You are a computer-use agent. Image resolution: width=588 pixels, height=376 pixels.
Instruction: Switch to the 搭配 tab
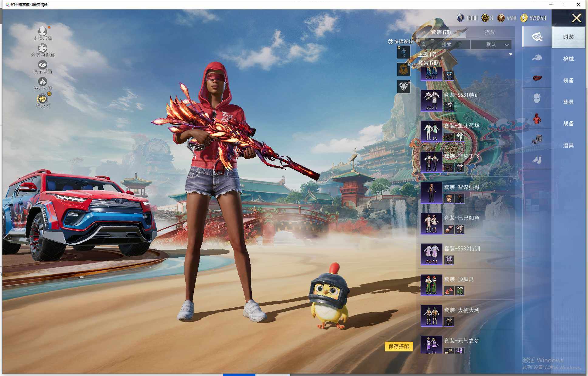tap(490, 32)
